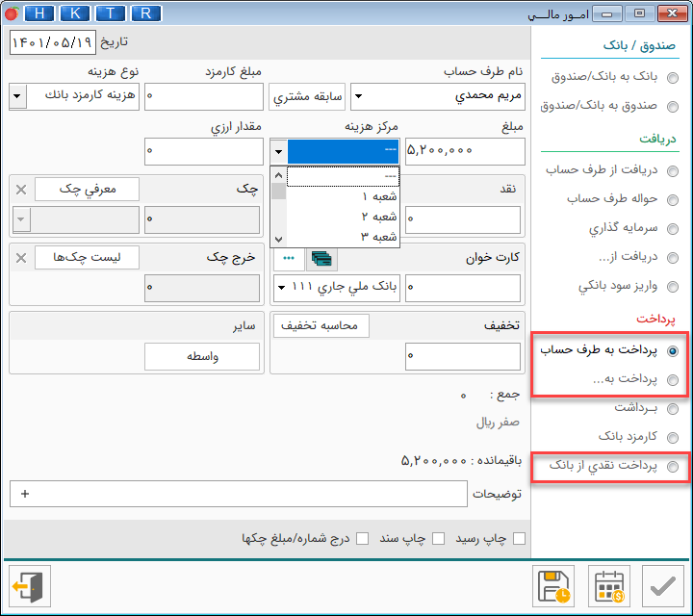Select بانک به بانک/صندوق radio option
693x616 pixels.
pos(673,78)
